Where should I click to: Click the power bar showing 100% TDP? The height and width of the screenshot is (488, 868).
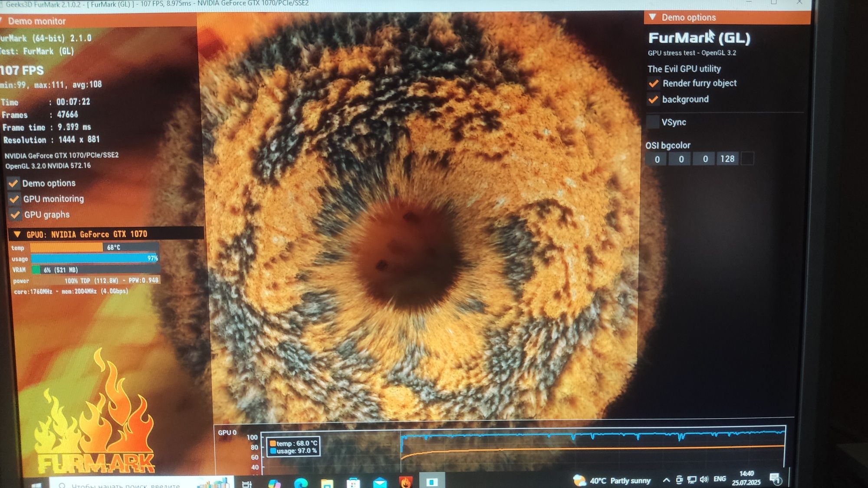[95, 280]
